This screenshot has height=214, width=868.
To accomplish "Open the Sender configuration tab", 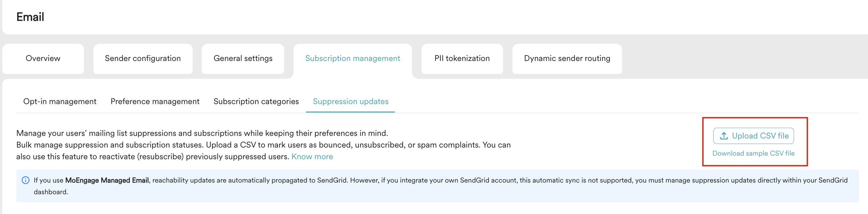I will [x=142, y=58].
